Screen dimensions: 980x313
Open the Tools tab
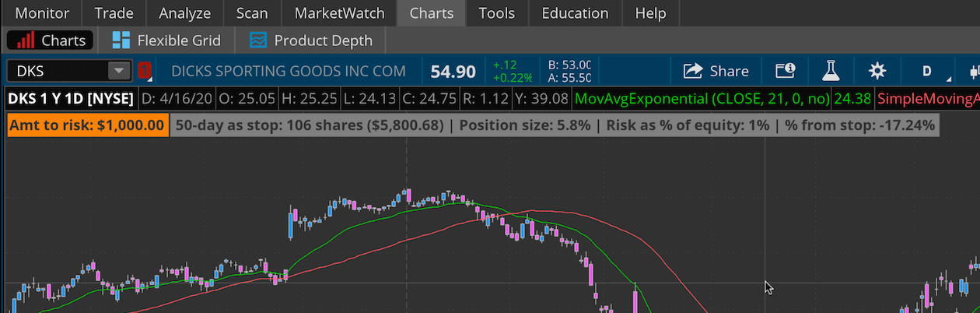497,13
